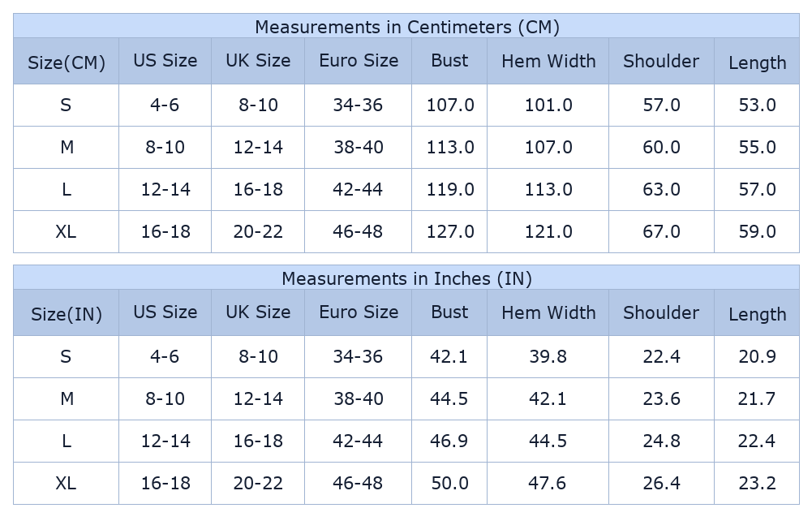Click the 26.4 shoulder measurement
The image size is (812, 521).
coord(661,483)
